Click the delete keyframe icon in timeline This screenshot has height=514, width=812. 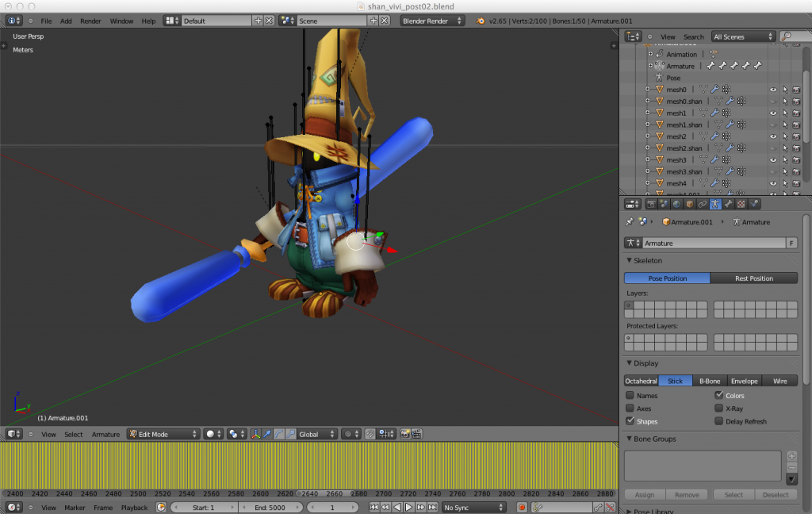coord(610,508)
